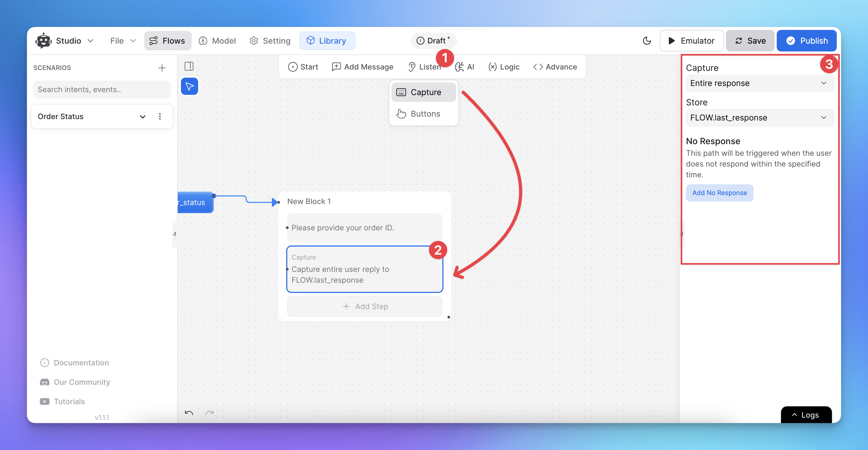Open the AI toolbar menu
The height and width of the screenshot is (450, 868).
tap(465, 67)
